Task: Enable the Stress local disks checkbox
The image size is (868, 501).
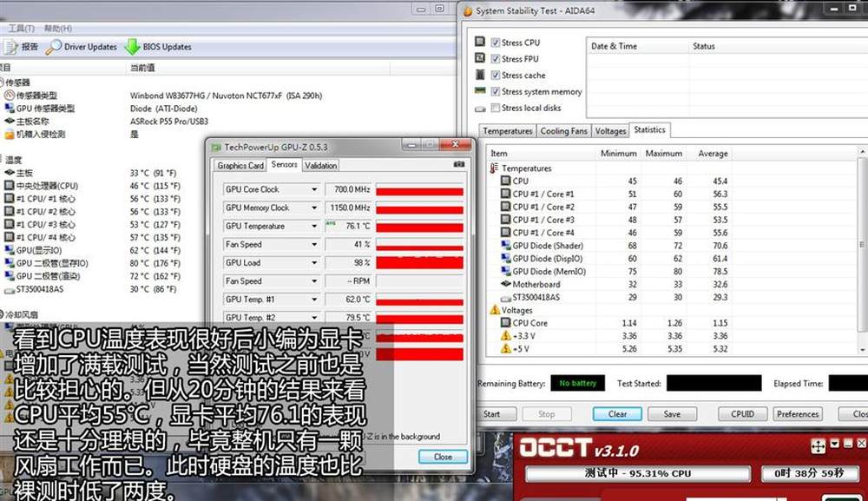Action: [x=496, y=108]
